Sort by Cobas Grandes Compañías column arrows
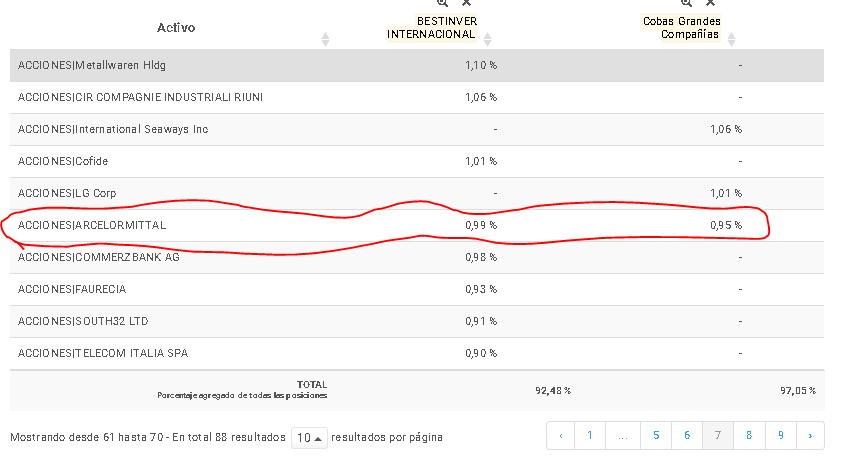The width and height of the screenshot is (860, 458). (731, 39)
